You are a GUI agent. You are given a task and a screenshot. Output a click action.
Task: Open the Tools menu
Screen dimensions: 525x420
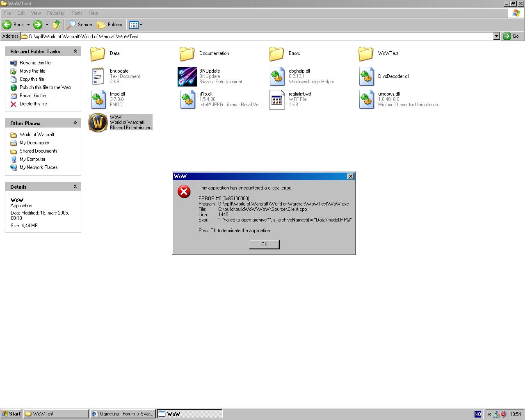(77, 13)
